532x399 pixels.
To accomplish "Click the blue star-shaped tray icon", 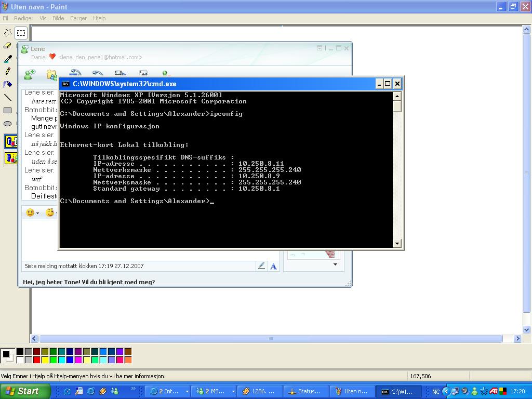I will 484,392.
